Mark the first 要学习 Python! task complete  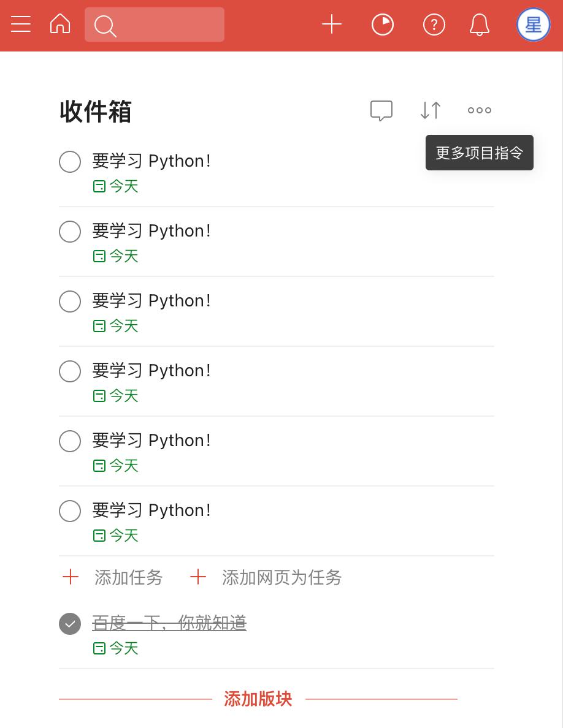70,162
